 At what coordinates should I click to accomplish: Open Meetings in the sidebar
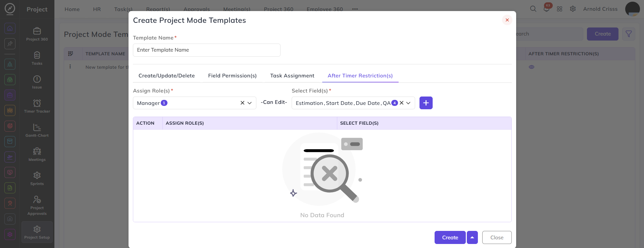[x=37, y=154]
